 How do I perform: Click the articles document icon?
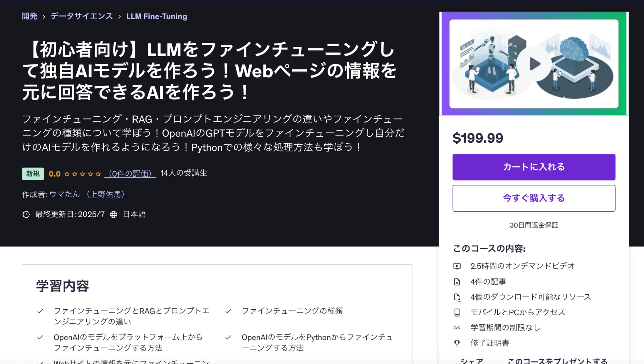(457, 282)
